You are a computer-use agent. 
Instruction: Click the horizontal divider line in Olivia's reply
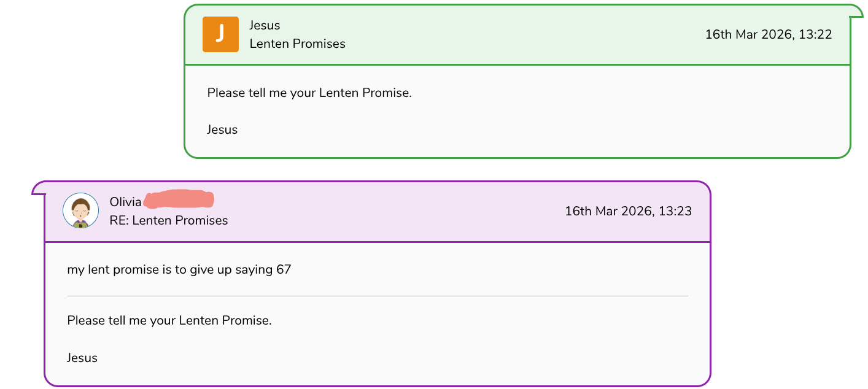click(377, 296)
